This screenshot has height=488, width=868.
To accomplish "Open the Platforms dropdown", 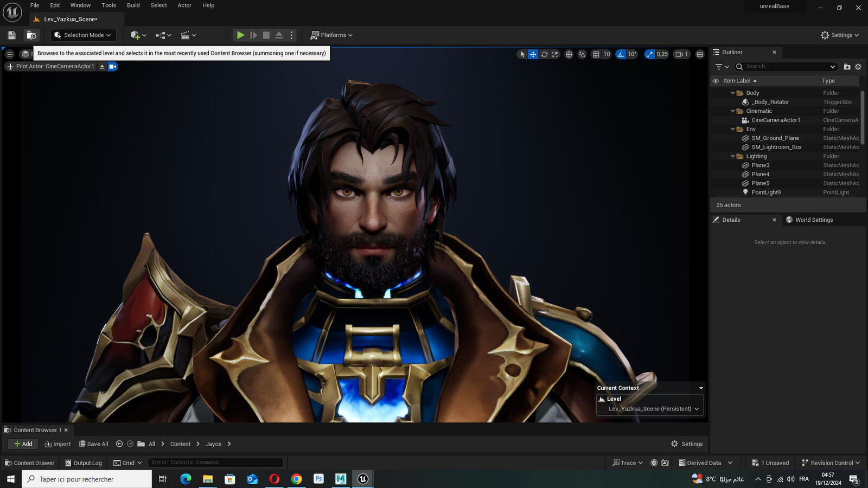I will click(x=331, y=35).
